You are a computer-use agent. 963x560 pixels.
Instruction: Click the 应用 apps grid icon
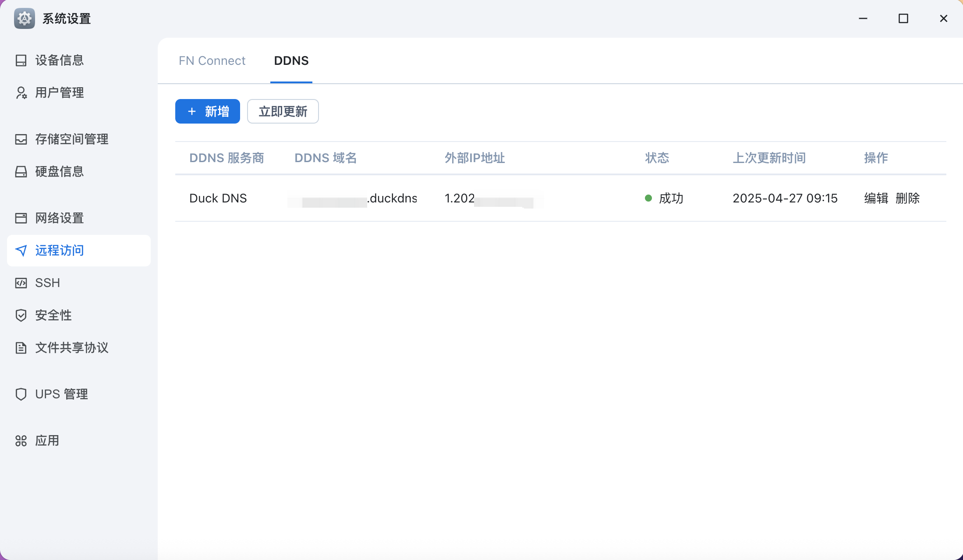21,441
